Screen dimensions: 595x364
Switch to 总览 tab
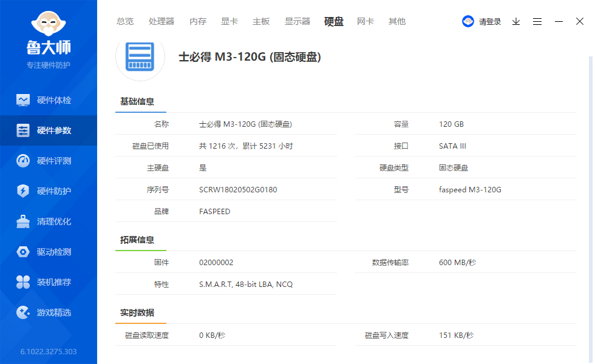pos(125,22)
